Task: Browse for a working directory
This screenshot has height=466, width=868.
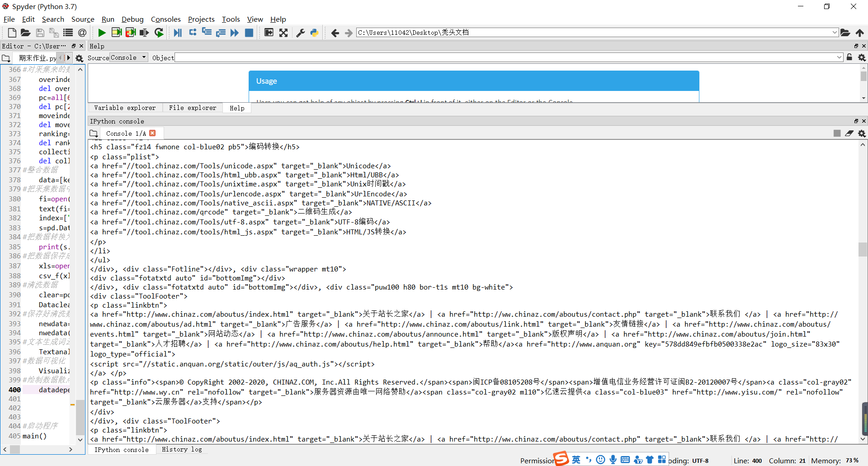Action: [845, 33]
